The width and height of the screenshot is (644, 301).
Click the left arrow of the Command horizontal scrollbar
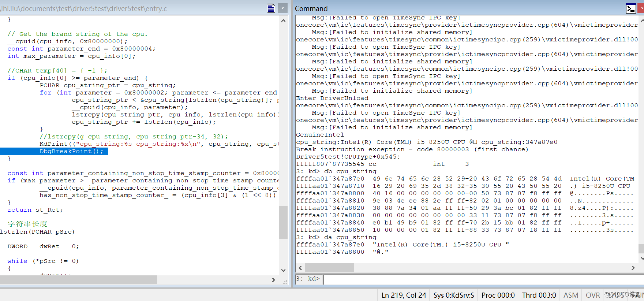[x=300, y=268]
